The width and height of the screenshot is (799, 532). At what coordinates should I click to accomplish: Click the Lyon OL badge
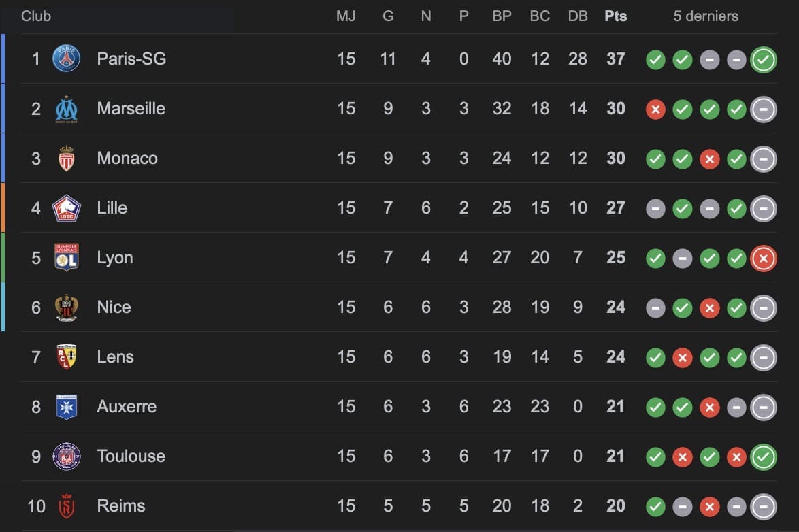pyautogui.click(x=66, y=257)
